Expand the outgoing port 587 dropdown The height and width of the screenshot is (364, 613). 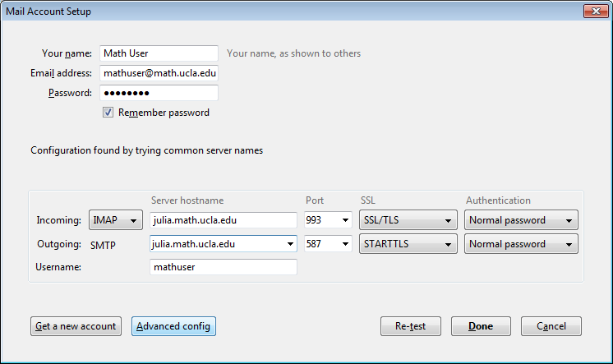point(345,244)
